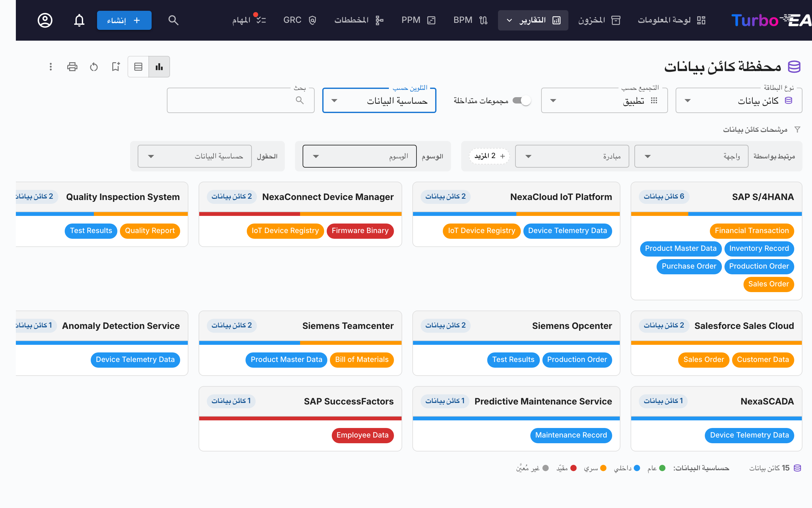Click the filter funnel icon
The width and height of the screenshot is (812, 508).
coord(798,129)
